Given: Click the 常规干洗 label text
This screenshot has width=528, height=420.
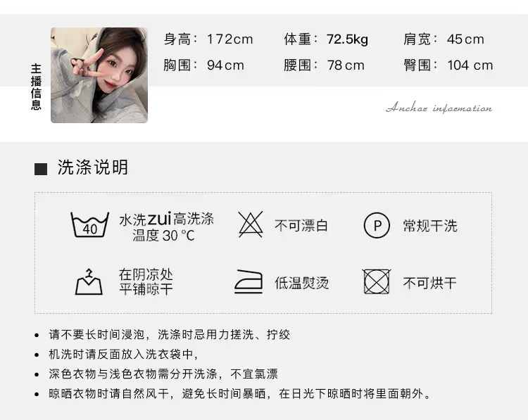Looking at the screenshot, I should point(430,226).
